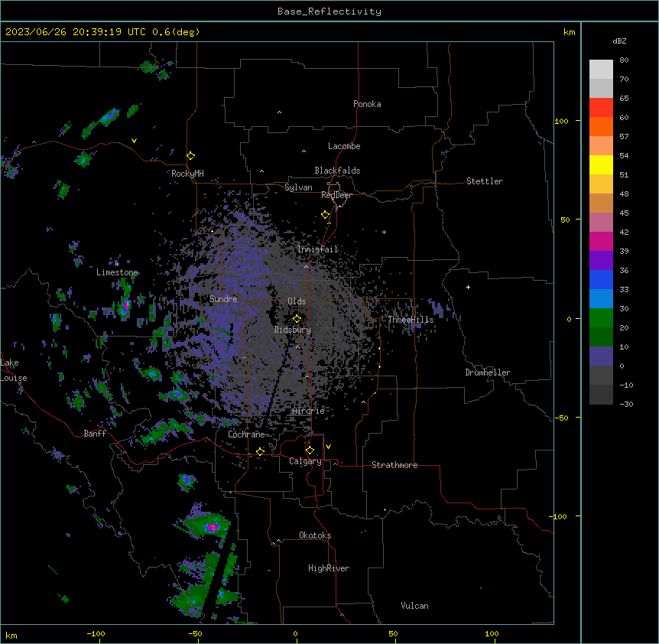This screenshot has height=644, width=659.
Task: Click the red swatch in the dBZ legend
Action: click(601, 108)
